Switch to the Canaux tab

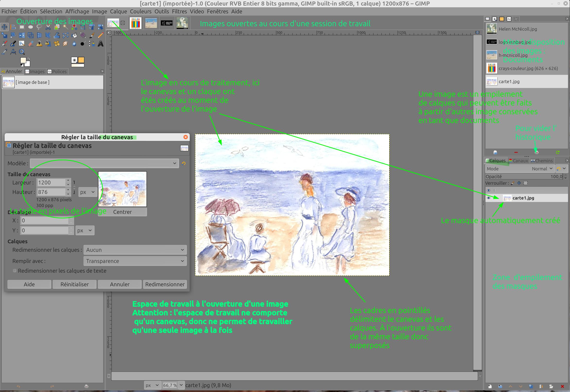point(518,161)
